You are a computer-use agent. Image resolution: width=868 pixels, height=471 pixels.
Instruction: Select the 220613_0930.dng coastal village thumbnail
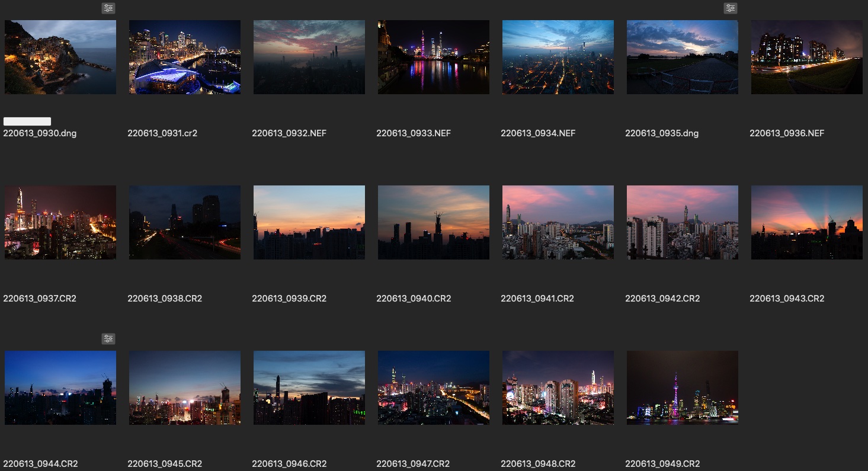point(60,57)
